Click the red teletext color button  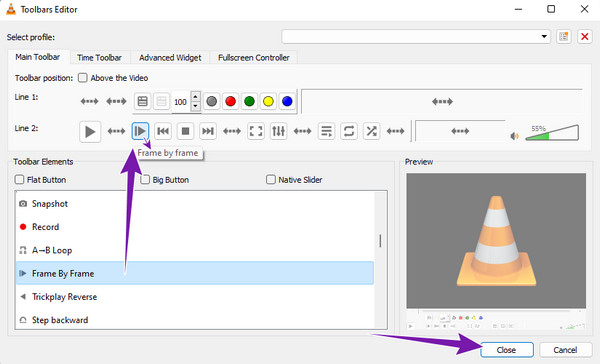pyautogui.click(x=230, y=101)
